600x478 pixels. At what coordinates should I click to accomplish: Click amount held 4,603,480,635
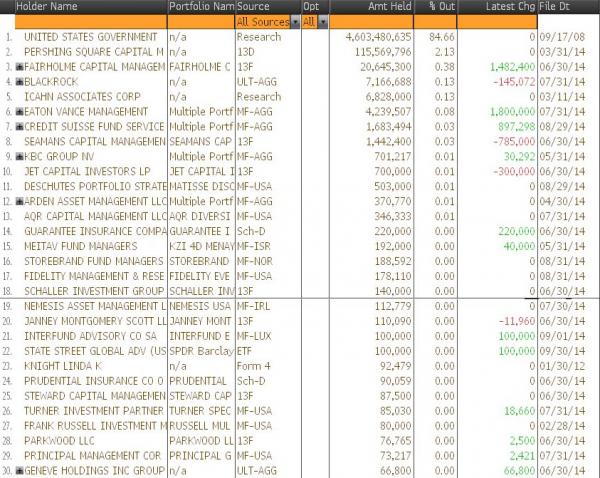coord(378,37)
